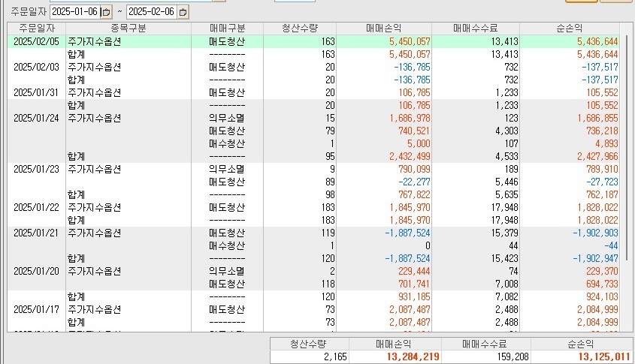Select the 2025/01/20 date cell

point(37,271)
